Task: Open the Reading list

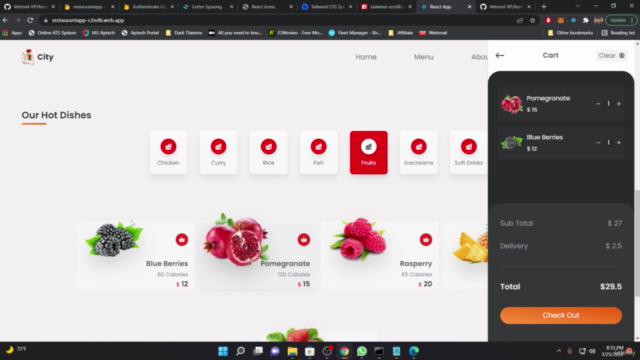Action: (618, 33)
